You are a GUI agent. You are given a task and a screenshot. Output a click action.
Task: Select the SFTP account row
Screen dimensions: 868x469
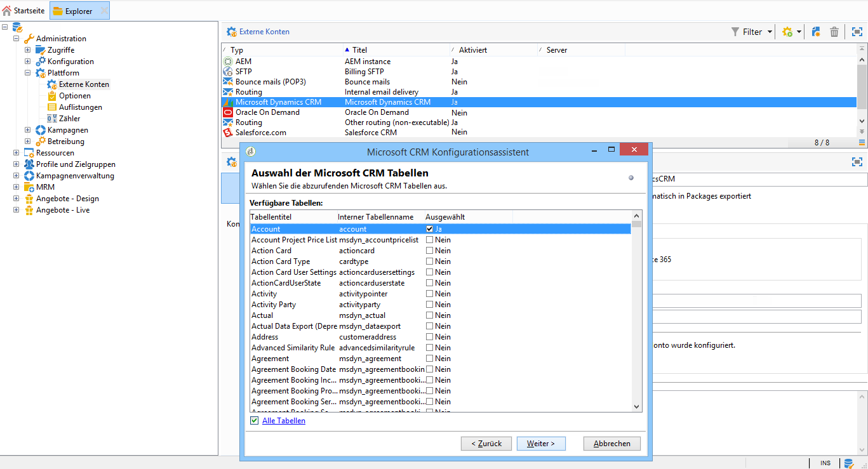point(539,72)
